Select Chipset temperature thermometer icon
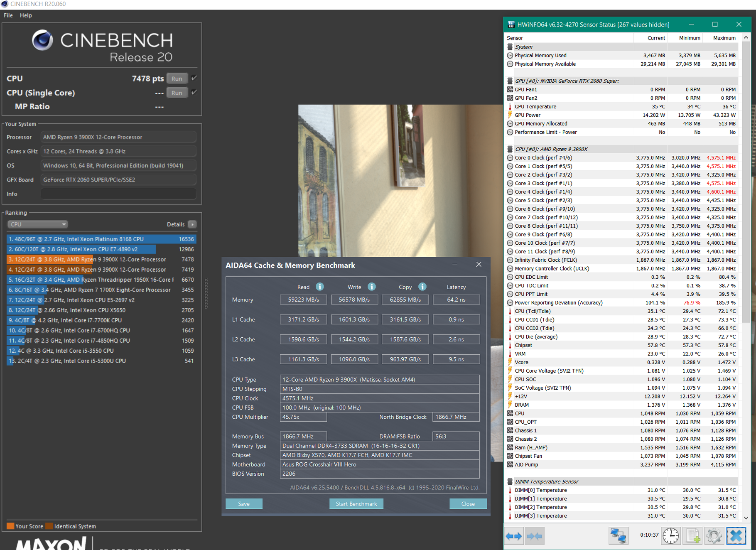This screenshot has height=550, width=756. pos(510,345)
